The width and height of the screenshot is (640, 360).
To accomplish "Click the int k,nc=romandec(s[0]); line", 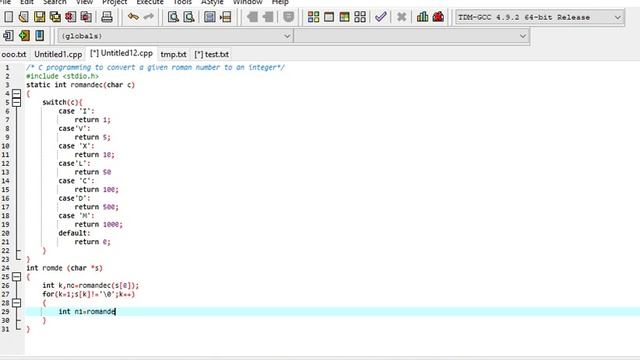I will (x=91, y=286).
